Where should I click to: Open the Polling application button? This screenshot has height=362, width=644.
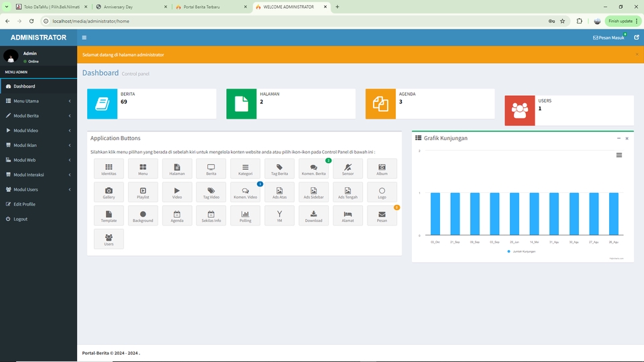pos(246,215)
